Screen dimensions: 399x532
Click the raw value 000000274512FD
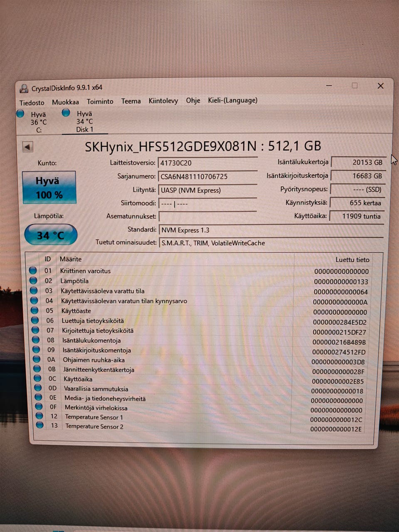(339, 352)
